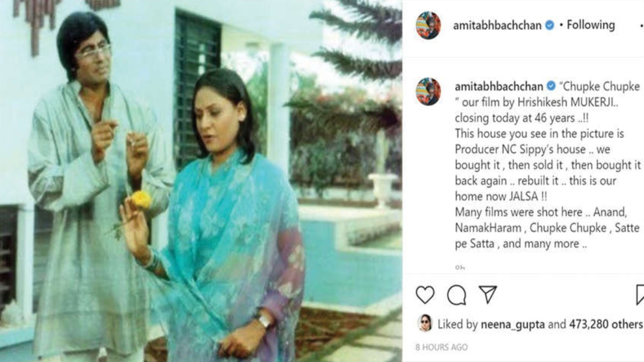
Task: Click the verified badge in the caption
Action: pyautogui.click(x=551, y=86)
